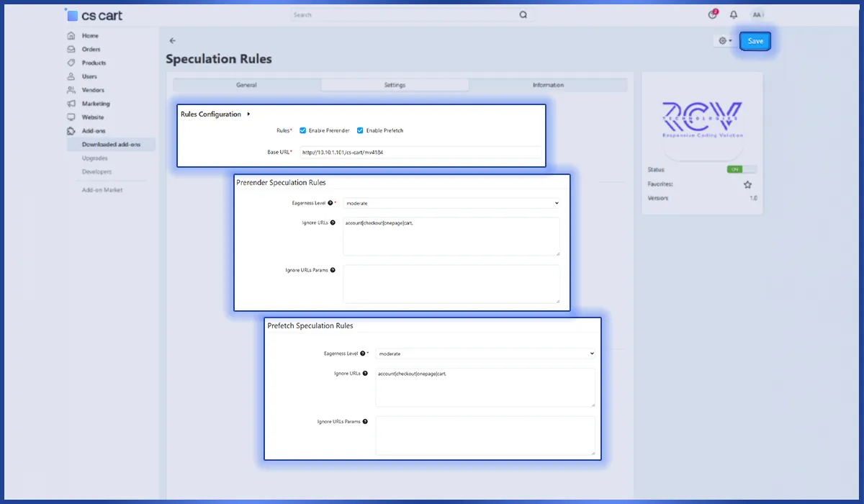Click the Base URL input field

pos(420,152)
